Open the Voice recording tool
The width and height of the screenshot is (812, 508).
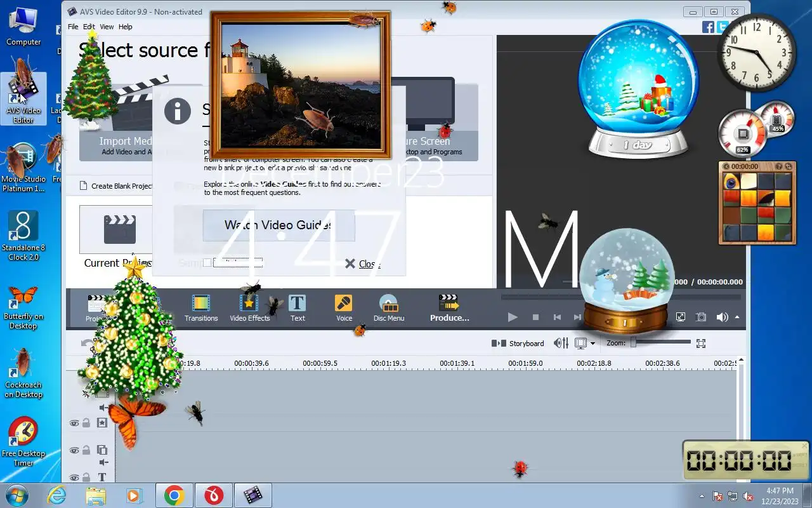point(344,308)
